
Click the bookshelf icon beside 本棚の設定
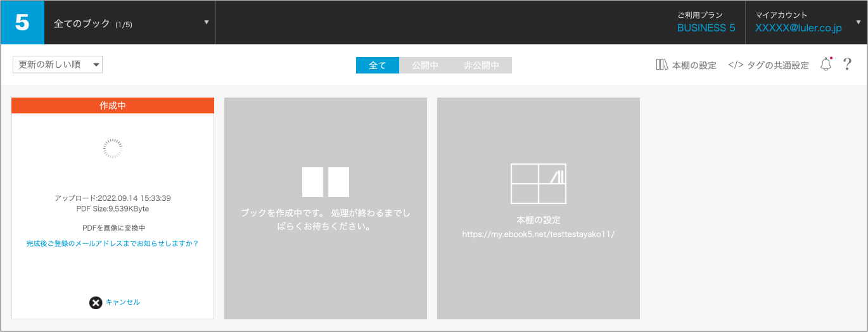(x=662, y=65)
